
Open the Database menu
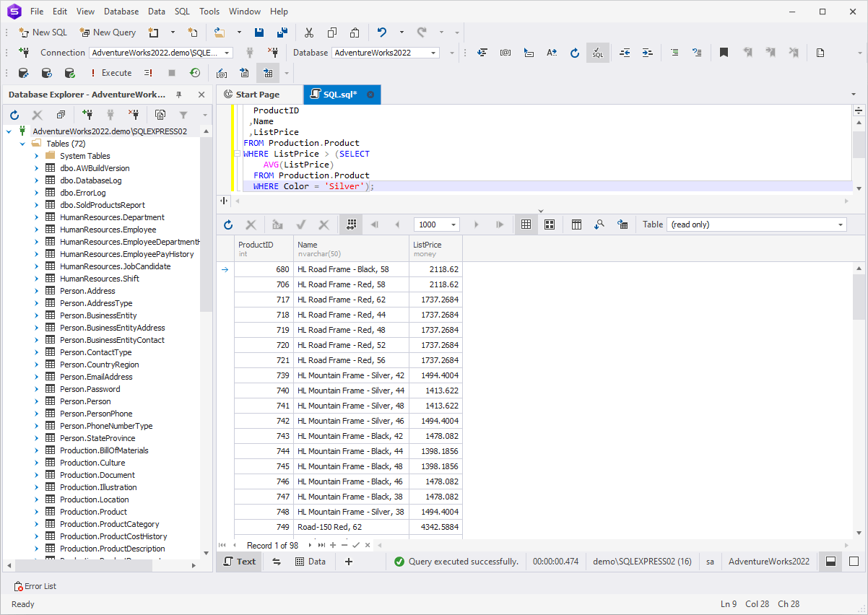[x=121, y=11]
